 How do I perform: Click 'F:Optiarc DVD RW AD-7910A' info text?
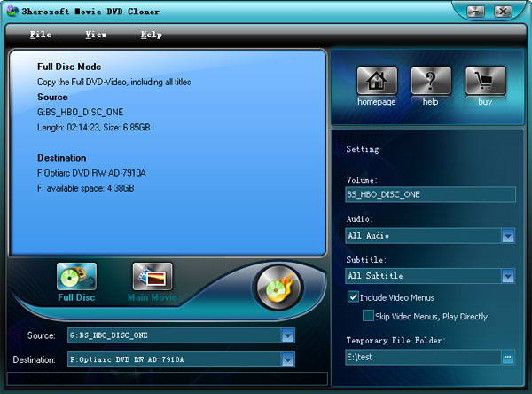(x=91, y=173)
